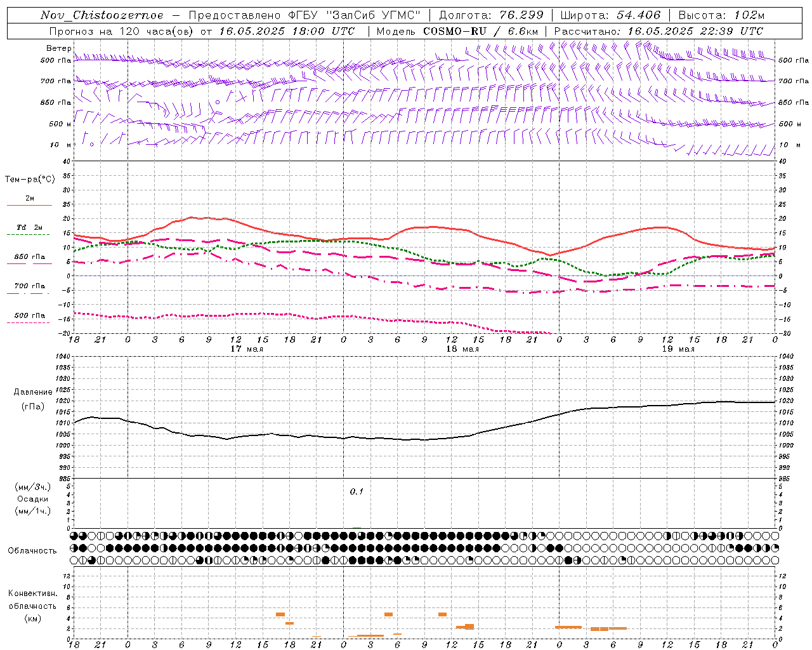This screenshot has height=650, width=812.
Task: Click the Широта: 54.406 value
Action: coord(610,15)
